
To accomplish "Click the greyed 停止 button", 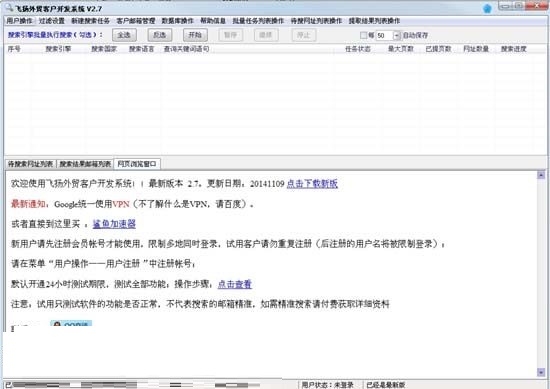I will point(304,35).
